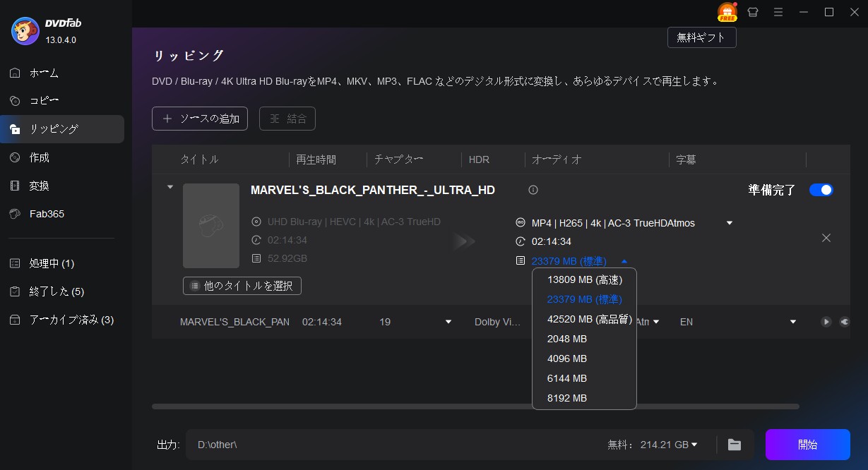Click the output format disc icon
This screenshot has height=470, width=868.
pyautogui.click(x=521, y=222)
